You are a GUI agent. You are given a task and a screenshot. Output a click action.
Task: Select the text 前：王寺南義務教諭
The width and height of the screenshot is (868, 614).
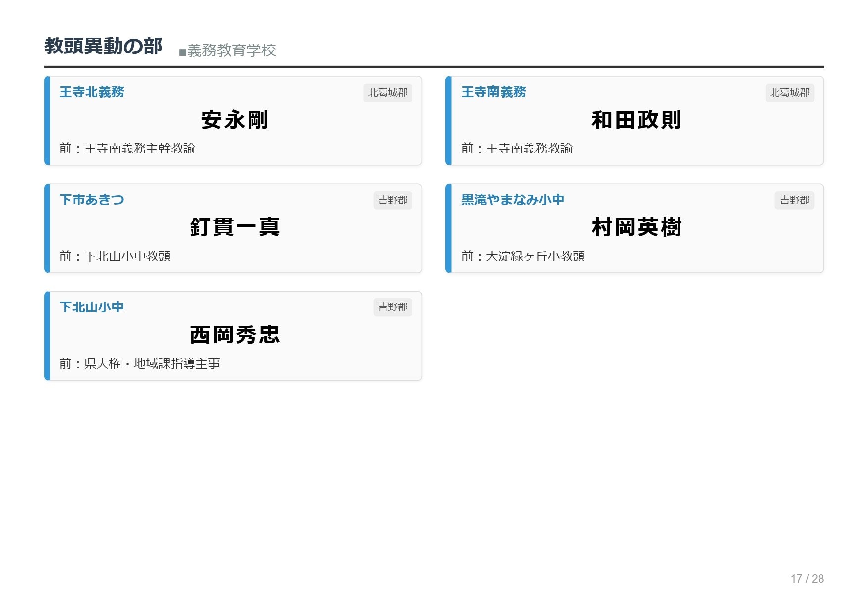pos(517,149)
